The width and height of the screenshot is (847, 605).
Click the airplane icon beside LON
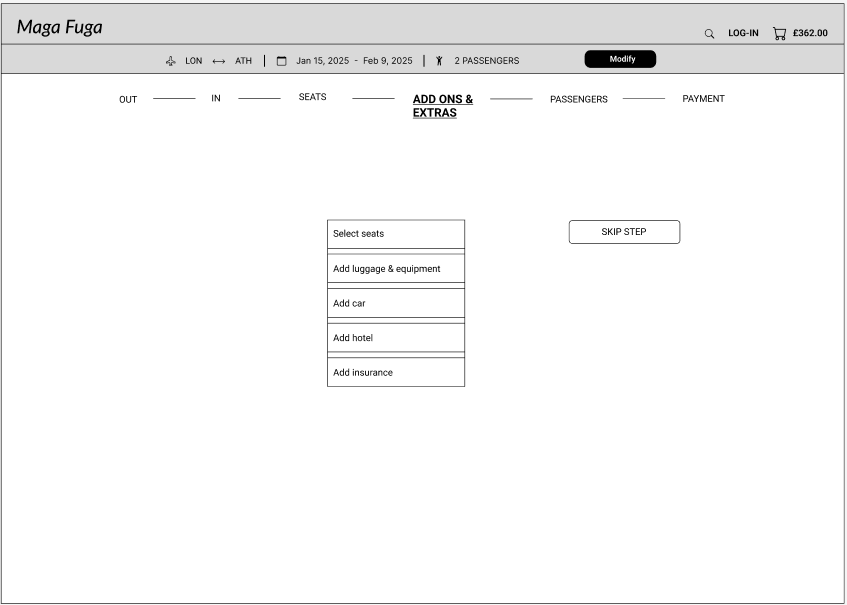coord(171,61)
